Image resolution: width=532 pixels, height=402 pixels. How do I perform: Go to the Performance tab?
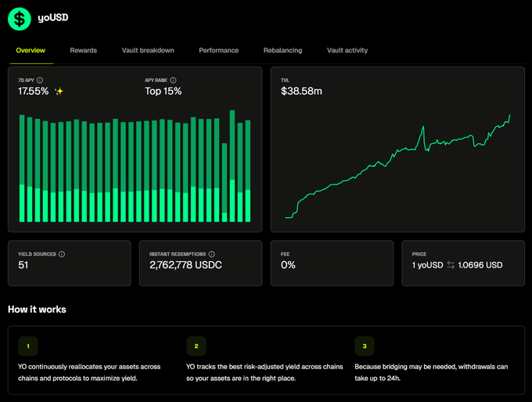219,50
